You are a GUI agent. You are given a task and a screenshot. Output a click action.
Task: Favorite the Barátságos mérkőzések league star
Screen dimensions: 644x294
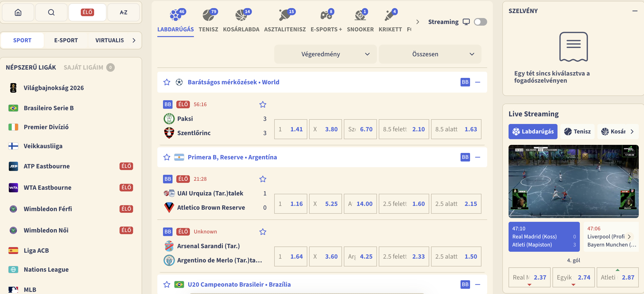click(167, 82)
